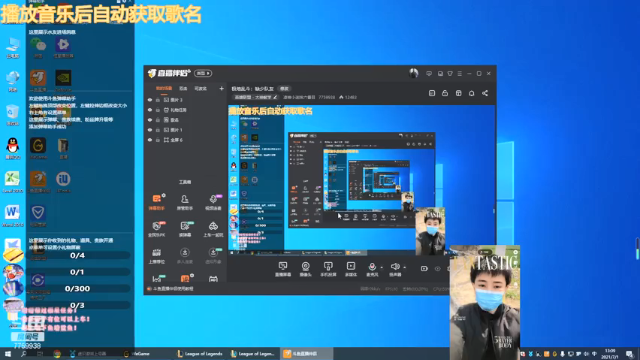640x360 pixels.
Task: Hide the 礼物信息 source with its eye
Action: tap(150, 110)
